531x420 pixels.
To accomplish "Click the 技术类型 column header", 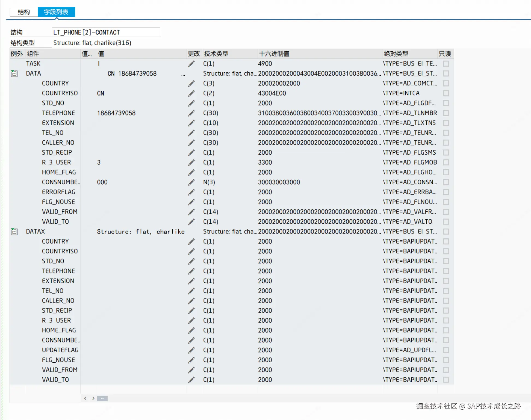I will (216, 54).
